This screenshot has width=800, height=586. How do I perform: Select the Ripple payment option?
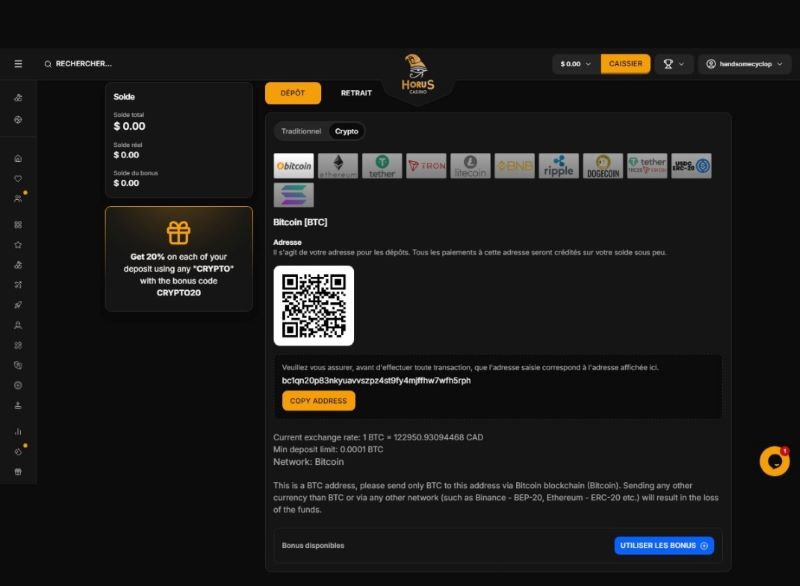tap(559, 166)
